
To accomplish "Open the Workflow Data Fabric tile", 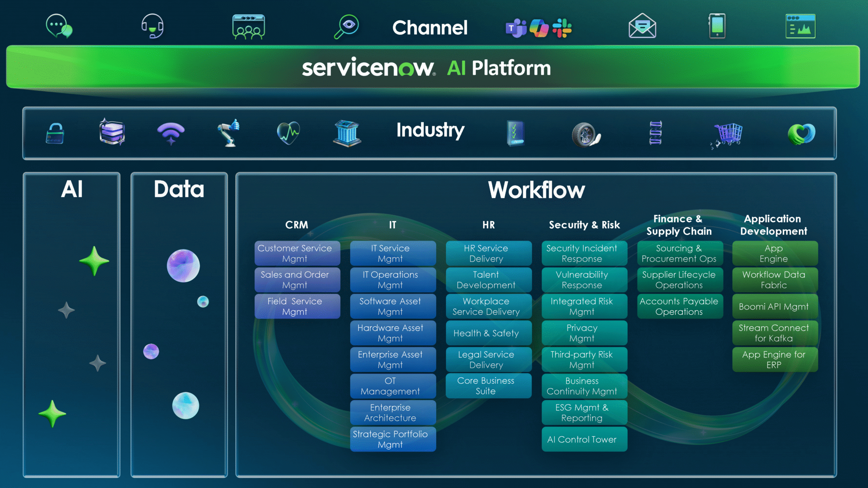I will coord(775,280).
